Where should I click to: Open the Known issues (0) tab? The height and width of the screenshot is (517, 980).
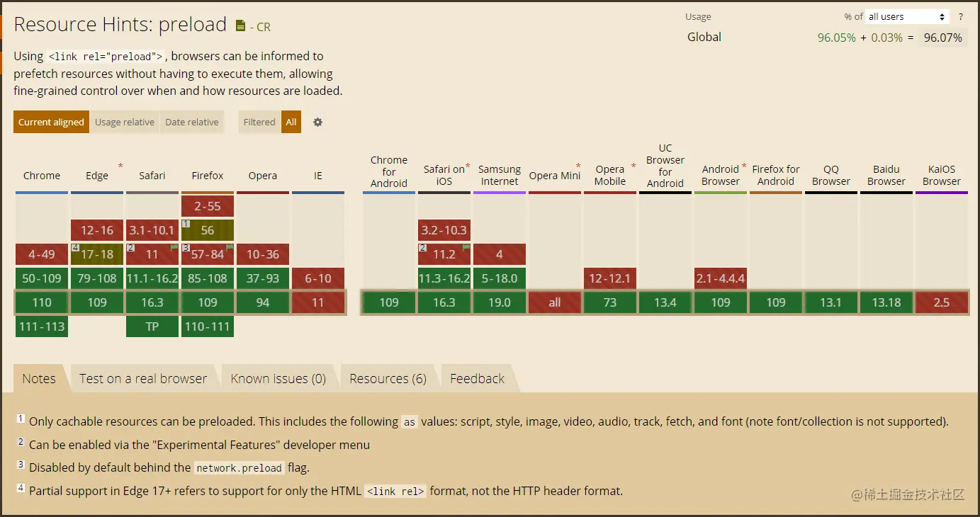tap(278, 379)
